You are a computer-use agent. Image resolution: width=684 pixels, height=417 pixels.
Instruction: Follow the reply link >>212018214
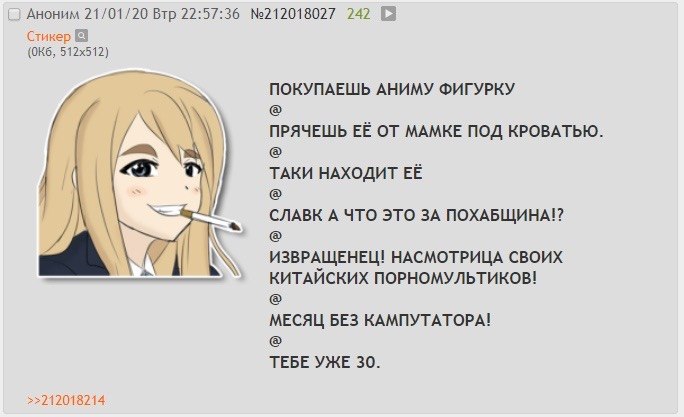[x=66, y=400]
